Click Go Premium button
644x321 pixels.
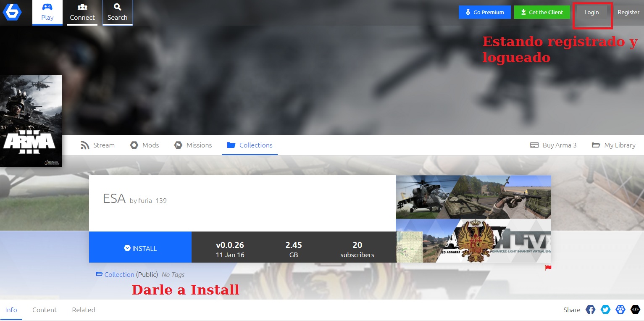coord(485,12)
